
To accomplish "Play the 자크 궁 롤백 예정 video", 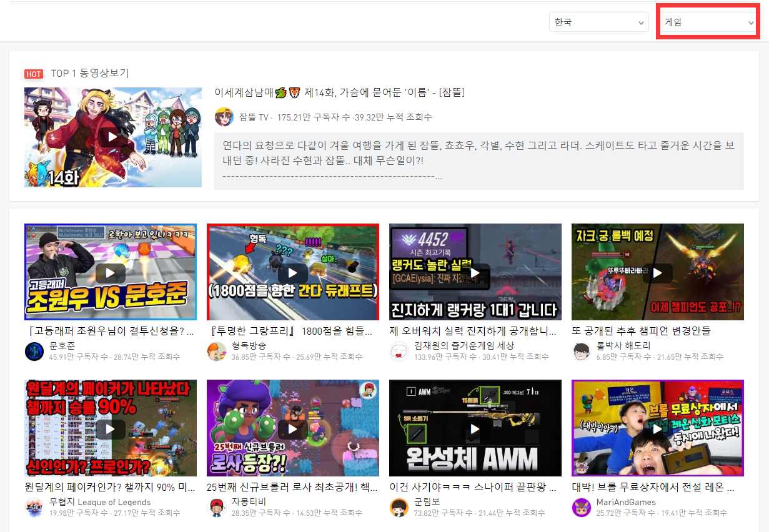I will coord(658,272).
